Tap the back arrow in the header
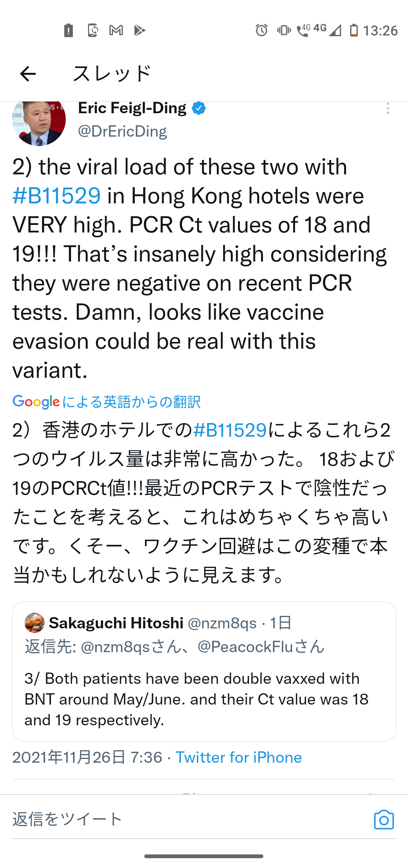Image resolution: width=408 pixels, height=868 pixels. coord(28,74)
